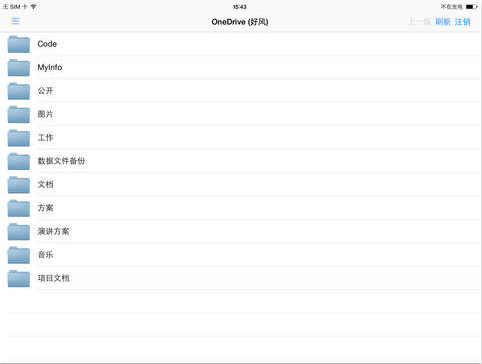Open the hamburger menu icon
Image resolution: width=482 pixels, height=364 pixels.
(x=16, y=21)
